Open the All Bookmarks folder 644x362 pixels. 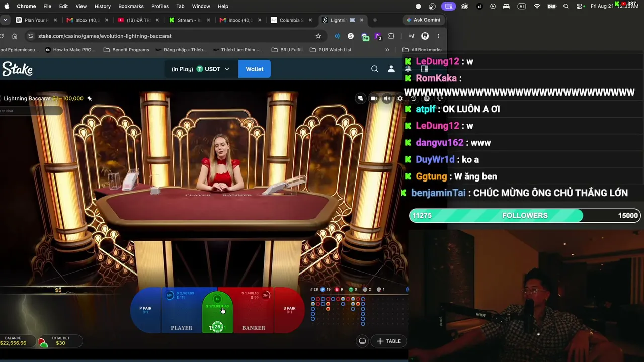tap(422, 50)
